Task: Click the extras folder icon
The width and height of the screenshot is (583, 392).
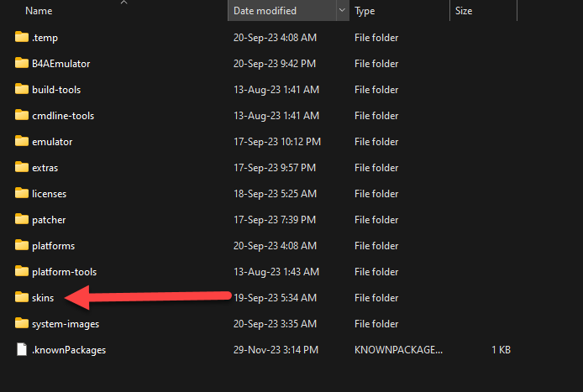Action: coord(22,167)
